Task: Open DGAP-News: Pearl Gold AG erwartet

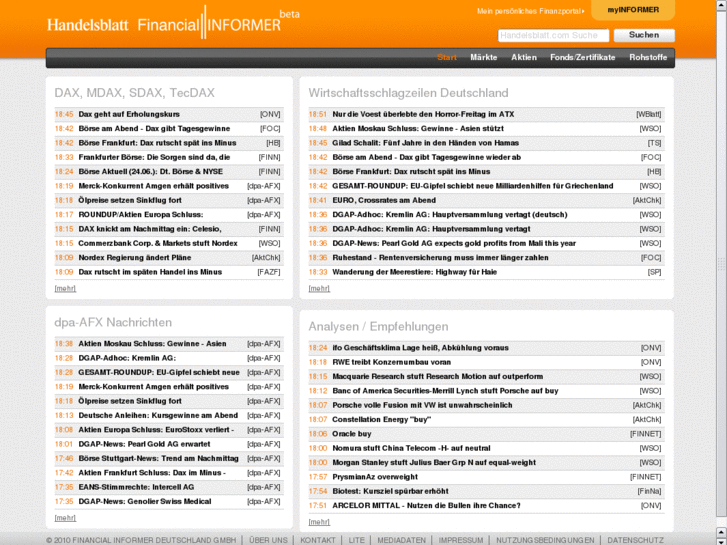Action: (144, 444)
